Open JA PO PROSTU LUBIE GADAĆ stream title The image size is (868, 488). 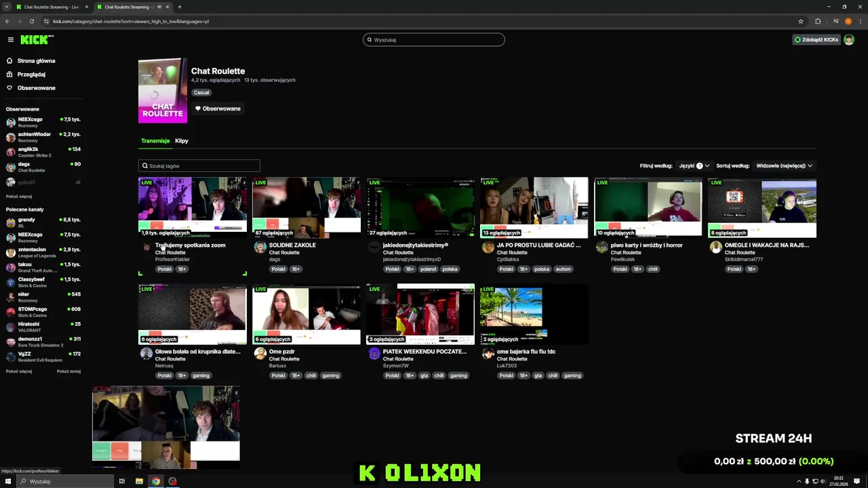point(539,245)
